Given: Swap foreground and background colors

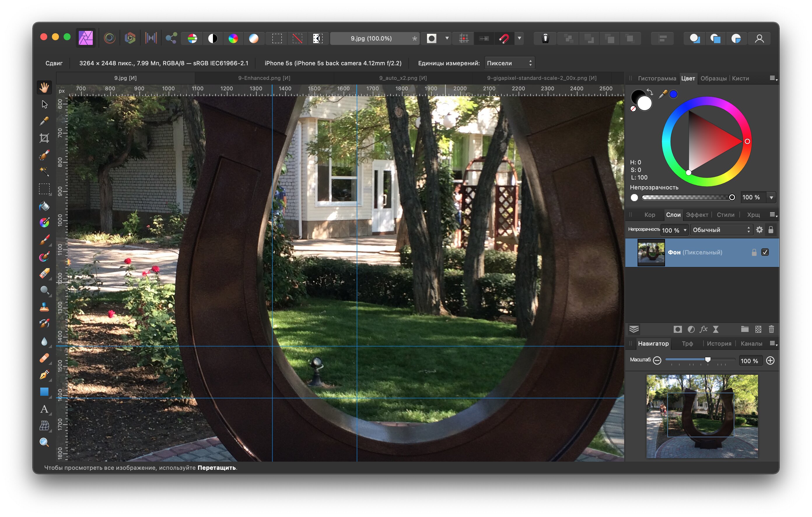Looking at the screenshot, I should 650,92.
